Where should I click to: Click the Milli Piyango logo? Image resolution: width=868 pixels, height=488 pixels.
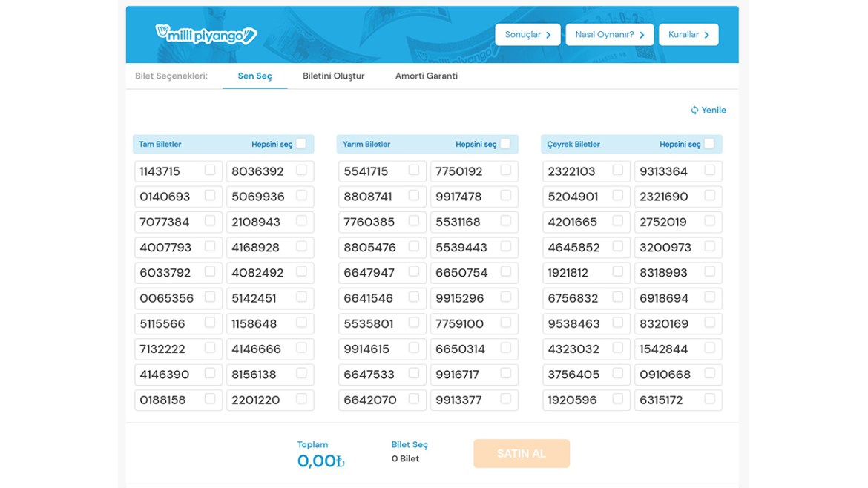206,34
